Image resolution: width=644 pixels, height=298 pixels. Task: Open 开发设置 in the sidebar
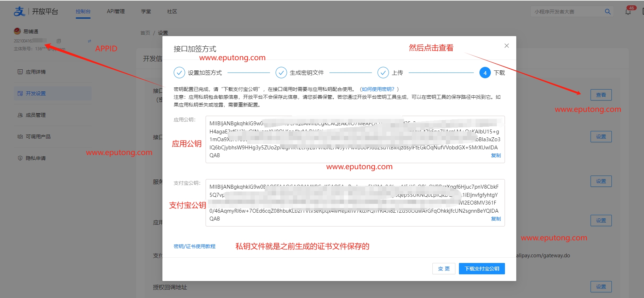click(53, 93)
